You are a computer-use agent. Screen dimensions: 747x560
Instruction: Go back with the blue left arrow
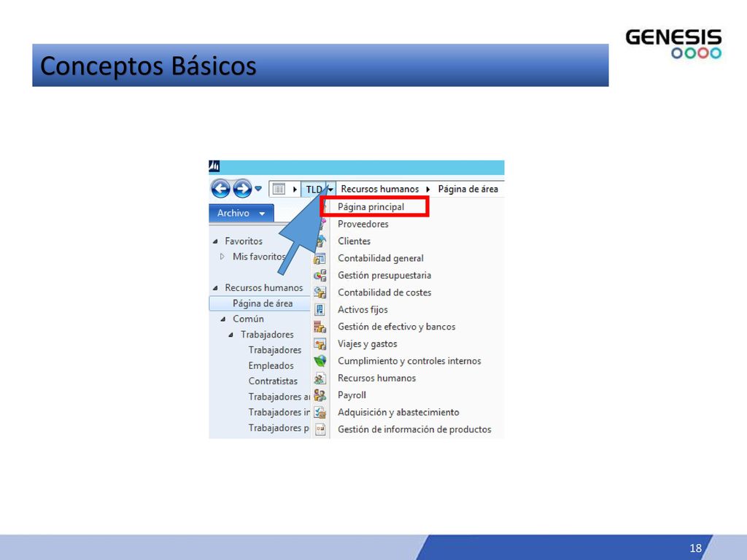coord(220,189)
